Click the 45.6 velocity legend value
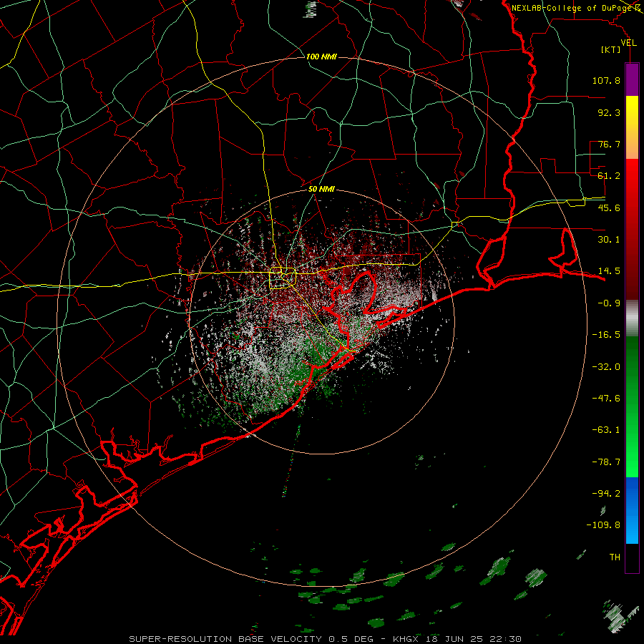Screen dimensions: 644x644 (x=609, y=208)
